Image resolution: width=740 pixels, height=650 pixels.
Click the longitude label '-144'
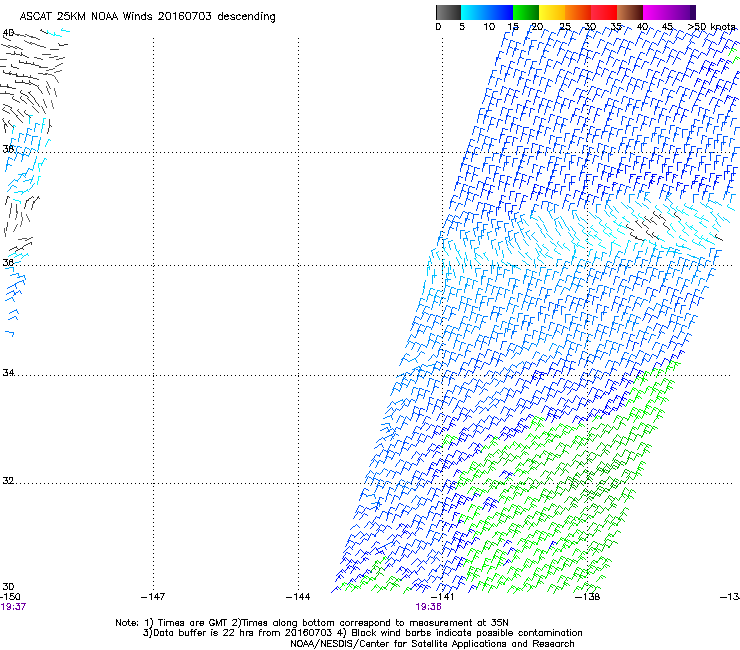[298, 597]
